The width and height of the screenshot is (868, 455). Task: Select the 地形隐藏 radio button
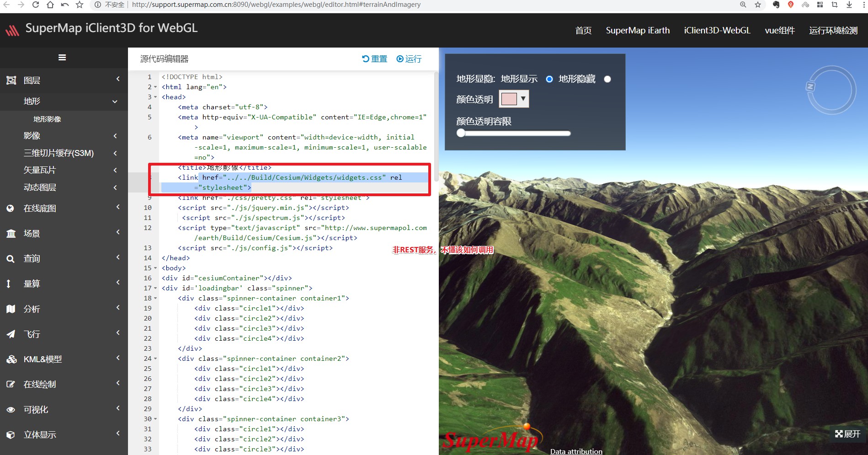coord(607,79)
